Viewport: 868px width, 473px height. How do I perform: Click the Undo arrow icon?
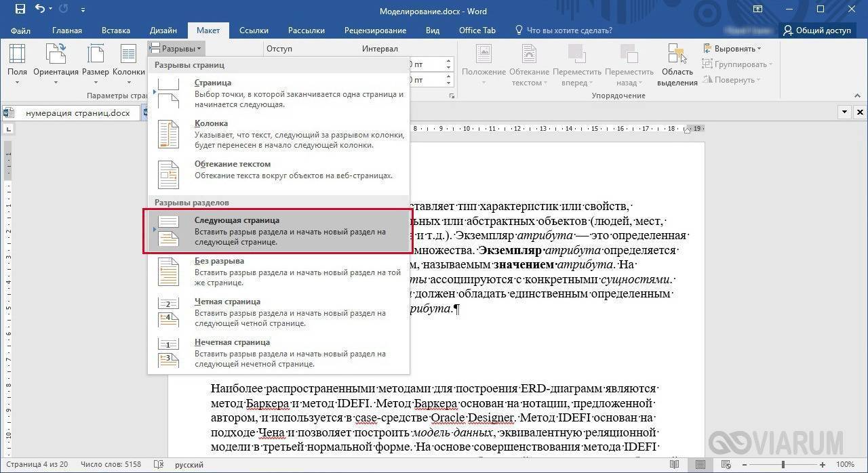40,9
